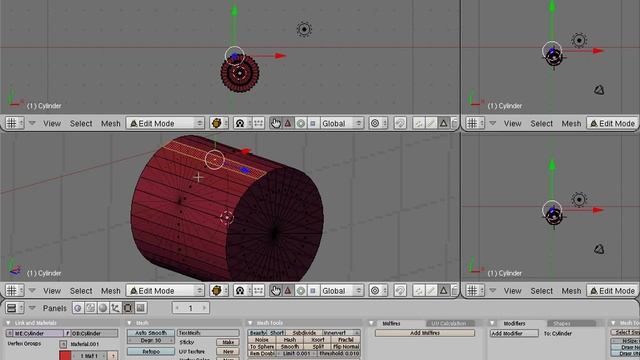Screen dimensions: 640x360
Task: Select face mode triangle in perspective cylinder view header
Action: (443, 290)
